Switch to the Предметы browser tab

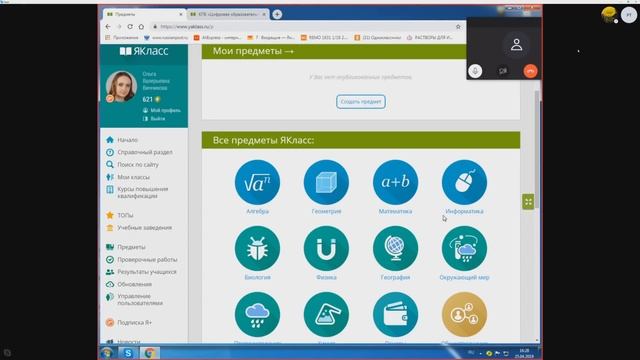coord(144,14)
